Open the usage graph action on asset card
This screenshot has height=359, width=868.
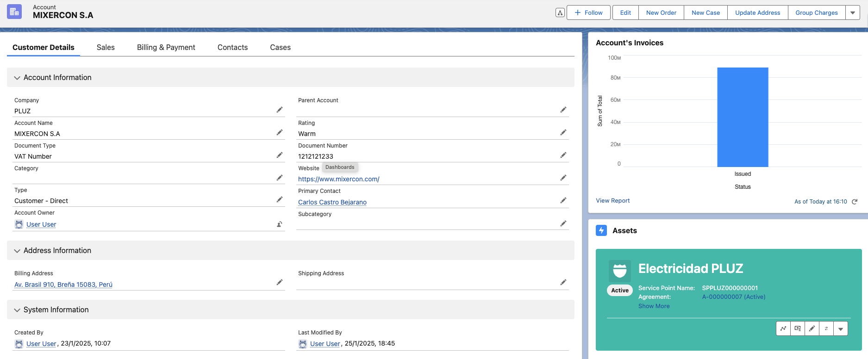point(783,328)
